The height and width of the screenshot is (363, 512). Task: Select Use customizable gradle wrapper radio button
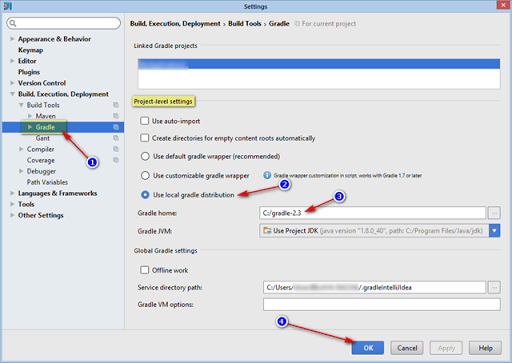[145, 175]
